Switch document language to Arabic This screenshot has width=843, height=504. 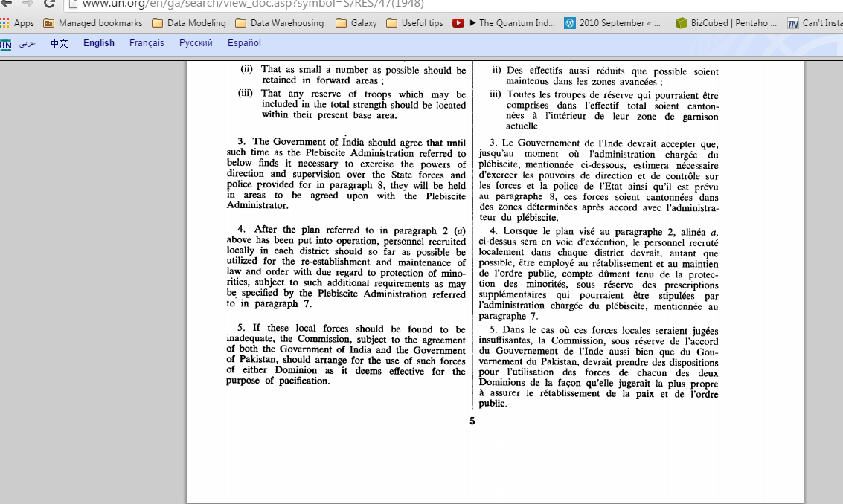(28, 43)
